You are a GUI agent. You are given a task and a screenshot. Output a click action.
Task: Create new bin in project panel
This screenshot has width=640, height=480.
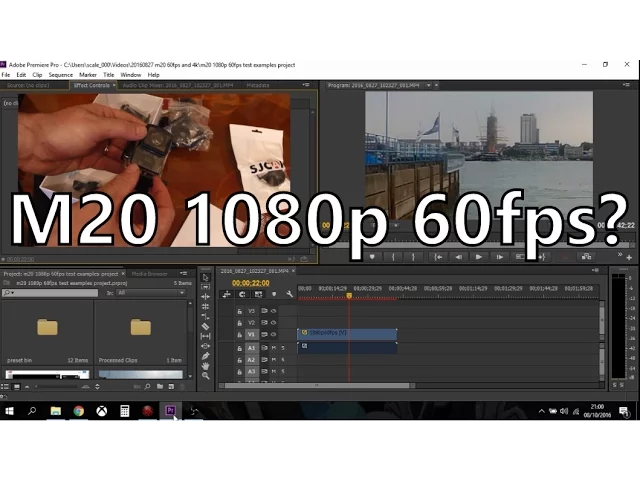tap(160, 387)
